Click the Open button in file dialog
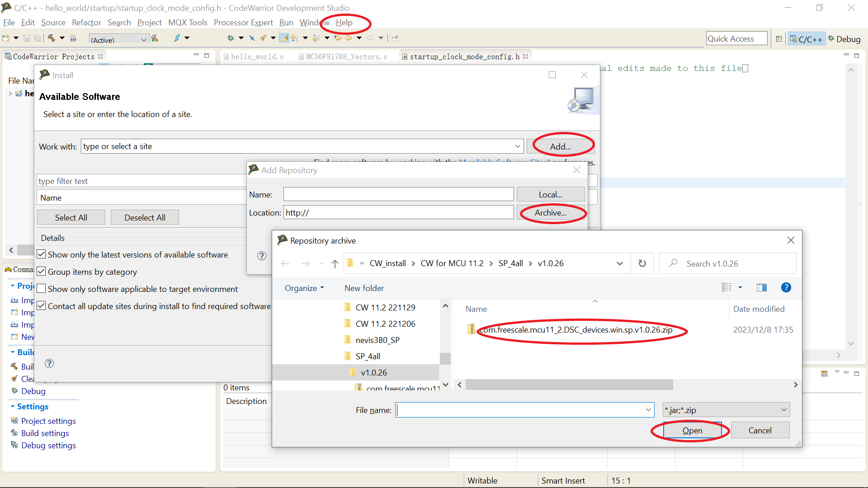This screenshot has width=868, height=488. pyautogui.click(x=692, y=431)
